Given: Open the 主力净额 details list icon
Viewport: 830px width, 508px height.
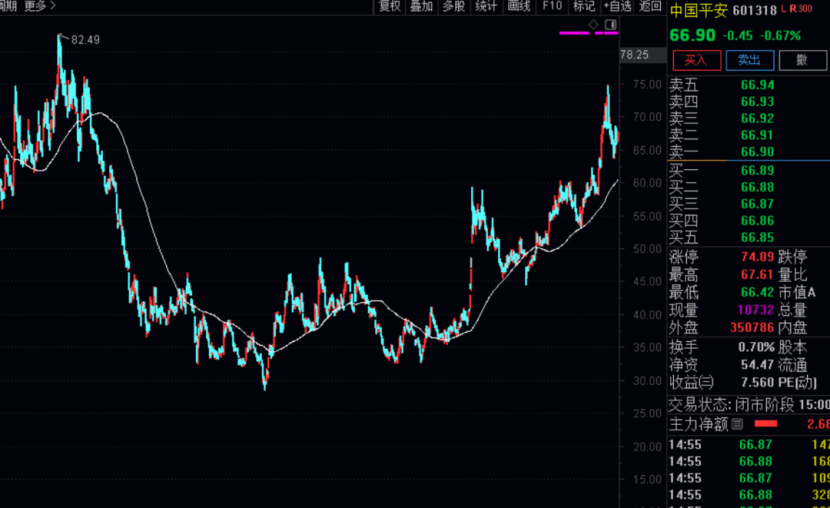Looking at the screenshot, I should point(737,425).
